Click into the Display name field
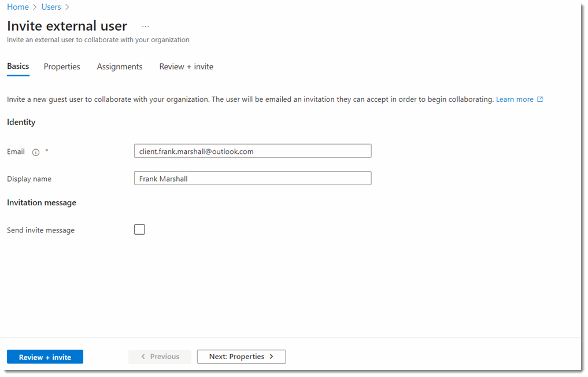The height and width of the screenshot is (377, 588). tap(253, 179)
